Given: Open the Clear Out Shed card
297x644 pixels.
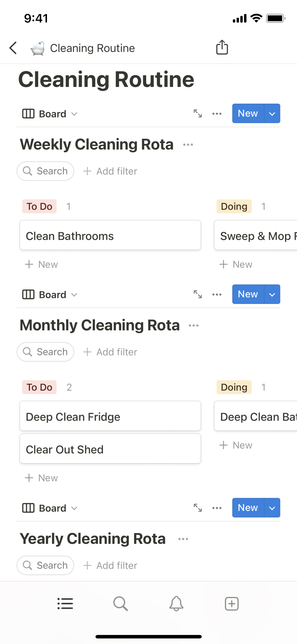Looking at the screenshot, I should (110, 449).
